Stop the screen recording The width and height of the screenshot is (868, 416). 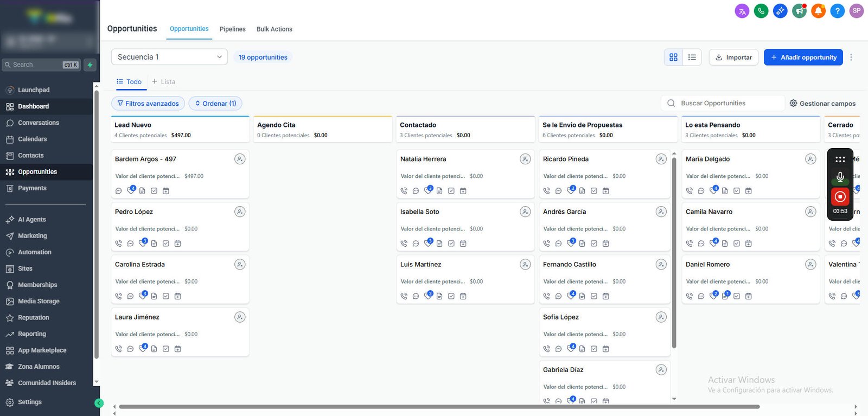click(x=840, y=196)
